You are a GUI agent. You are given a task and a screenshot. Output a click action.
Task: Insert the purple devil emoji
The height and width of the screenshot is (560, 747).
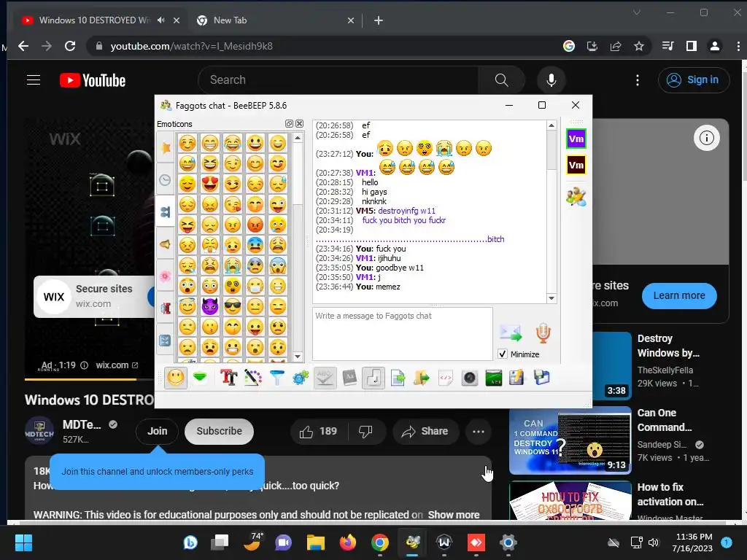click(x=209, y=307)
